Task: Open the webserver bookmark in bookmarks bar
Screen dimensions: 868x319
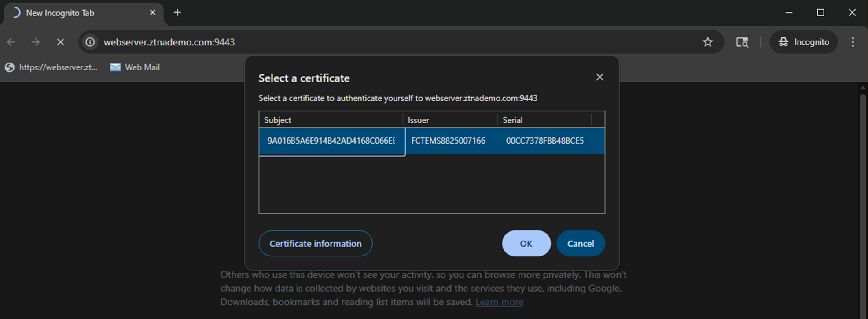Action: pyautogui.click(x=51, y=67)
